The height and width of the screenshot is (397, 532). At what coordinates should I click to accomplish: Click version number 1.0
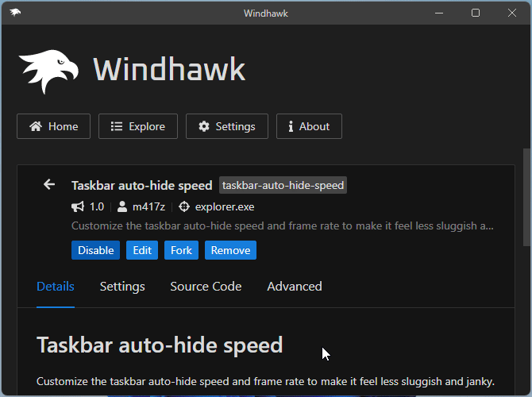click(97, 206)
